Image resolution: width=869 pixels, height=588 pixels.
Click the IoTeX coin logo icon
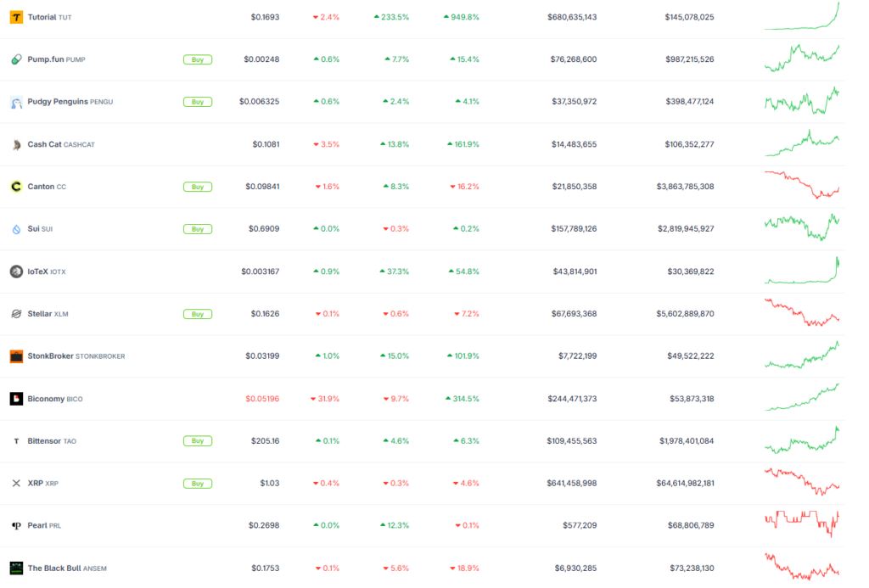pos(17,272)
